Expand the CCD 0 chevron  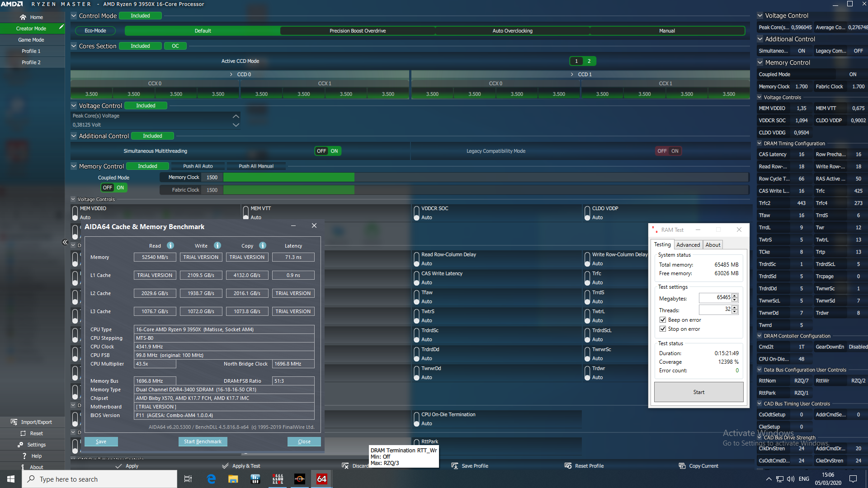[x=231, y=74]
